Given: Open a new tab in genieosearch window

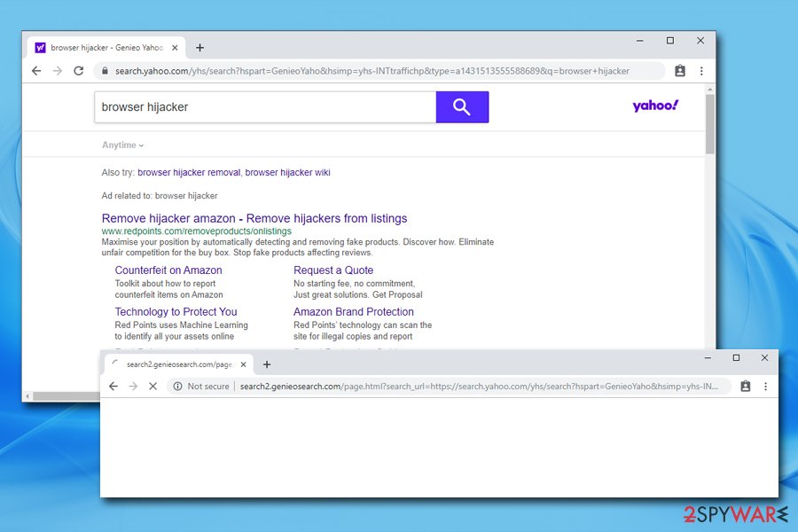Looking at the screenshot, I should pyautogui.click(x=267, y=364).
